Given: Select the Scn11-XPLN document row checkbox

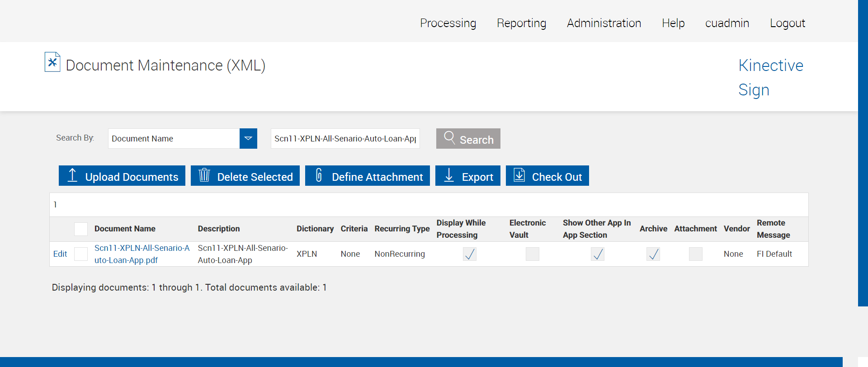Looking at the screenshot, I should pos(81,254).
